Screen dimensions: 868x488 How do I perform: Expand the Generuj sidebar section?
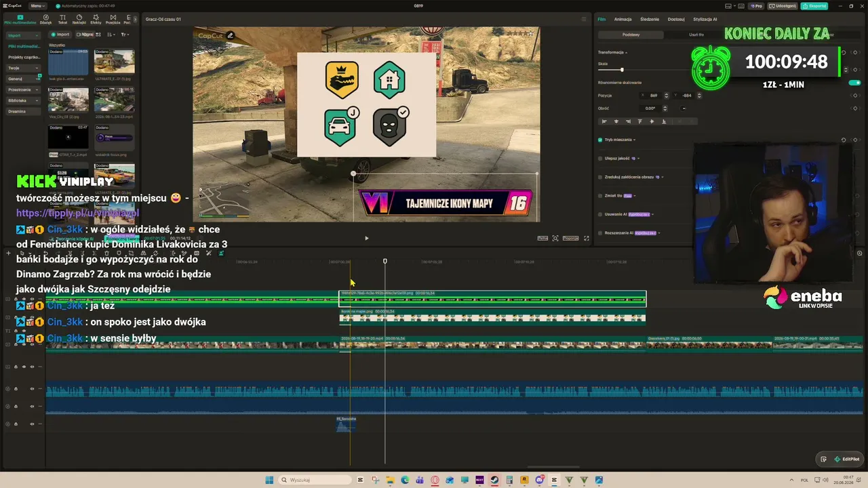(x=23, y=79)
